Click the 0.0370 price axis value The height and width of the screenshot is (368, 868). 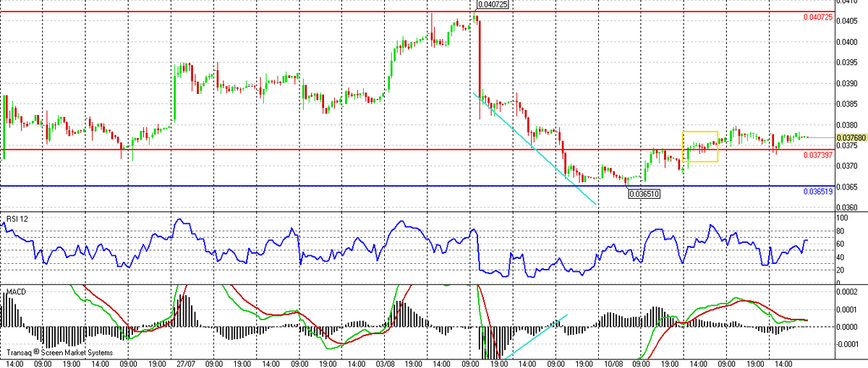coord(848,166)
